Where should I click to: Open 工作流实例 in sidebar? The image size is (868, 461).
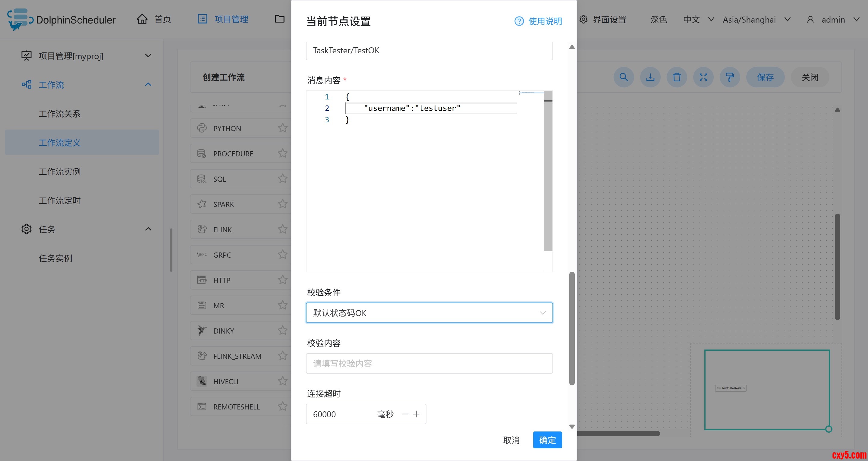point(60,171)
